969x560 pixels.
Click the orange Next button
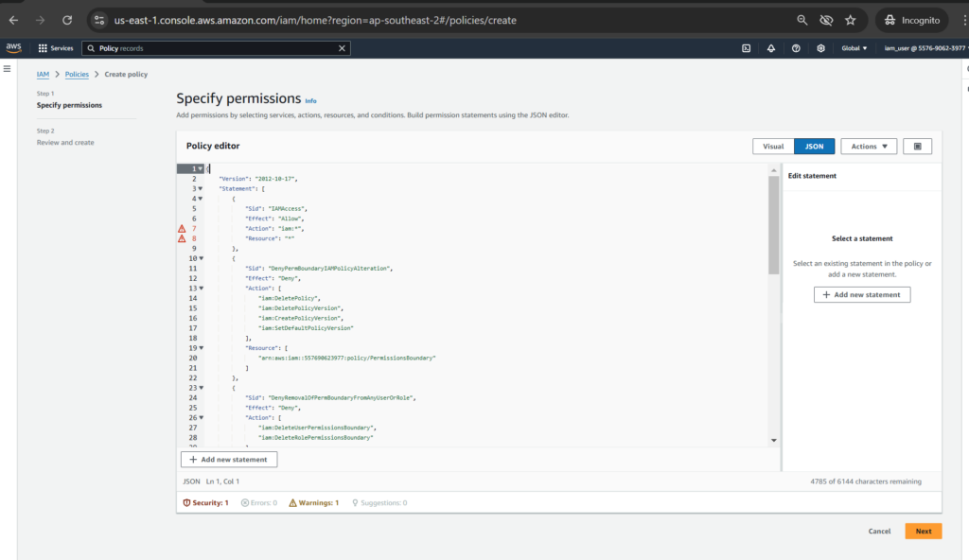click(x=923, y=531)
